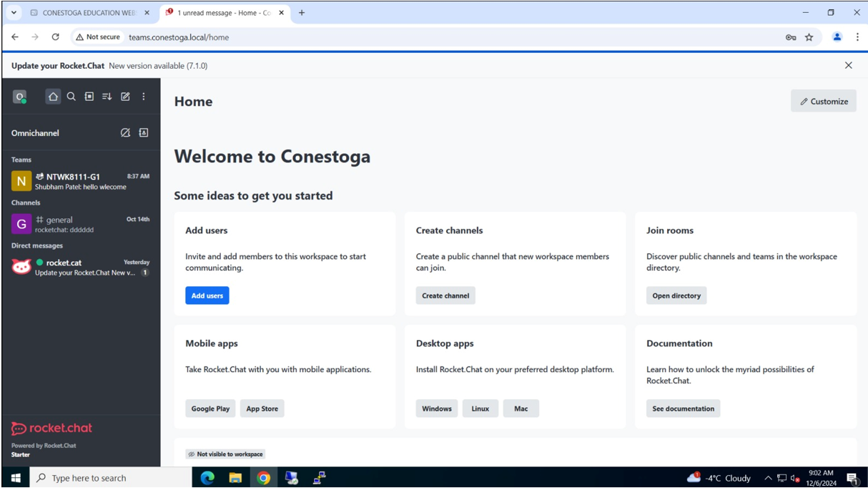Dismiss the Update Rocket.Chat banner
The width and height of the screenshot is (868, 488).
pyautogui.click(x=849, y=65)
